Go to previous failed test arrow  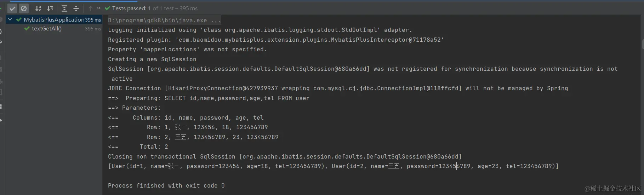[x=90, y=8]
